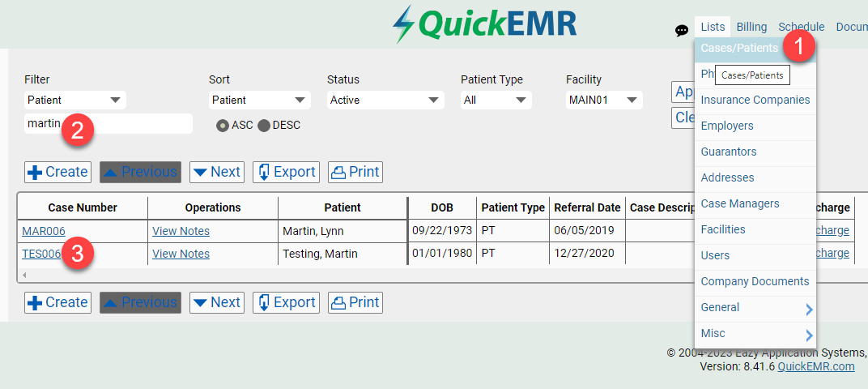
Task: Click the table's horizontal scrollbar left arrow
Action: point(24,275)
